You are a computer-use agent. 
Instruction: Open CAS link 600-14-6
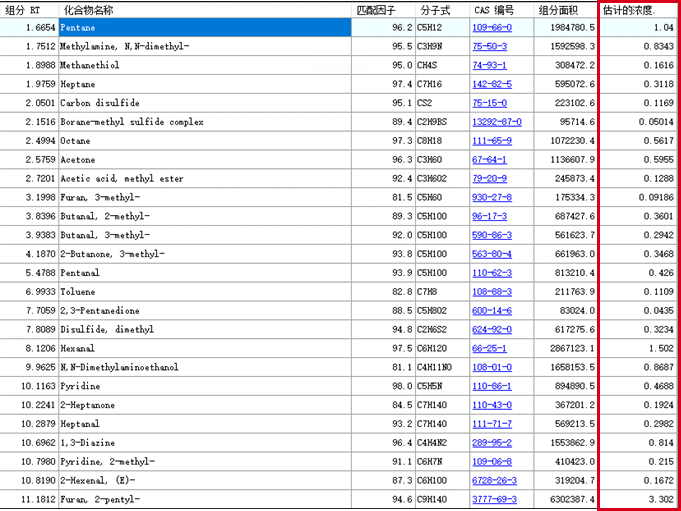pos(492,311)
